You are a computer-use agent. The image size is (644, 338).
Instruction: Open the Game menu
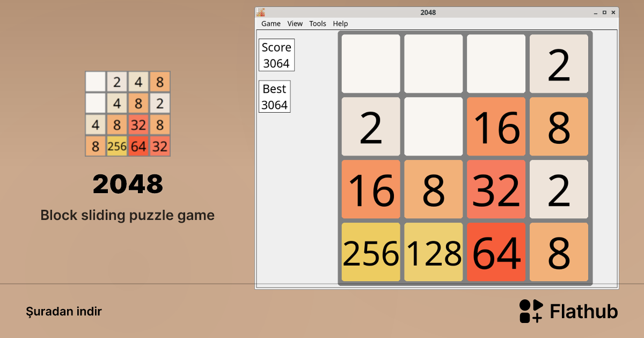tap(270, 24)
